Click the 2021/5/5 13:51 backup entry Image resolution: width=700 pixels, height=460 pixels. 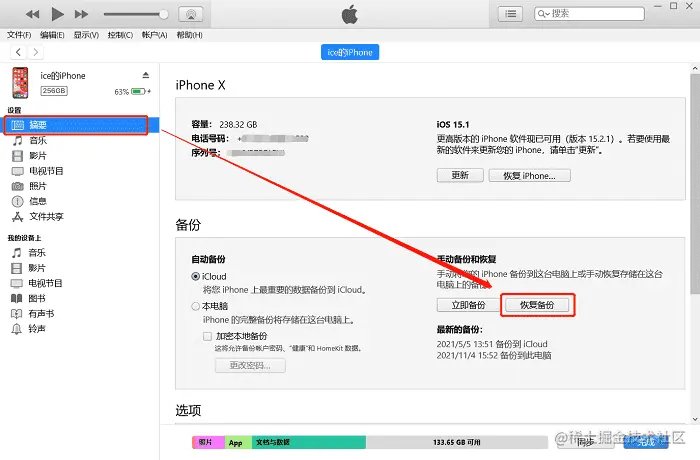pos(492,344)
